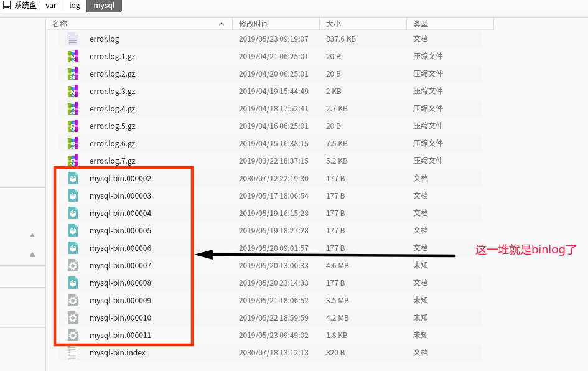Click 压缩文件 type of error.log.4.gz
The width and height of the screenshot is (588, 371).
point(428,108)
